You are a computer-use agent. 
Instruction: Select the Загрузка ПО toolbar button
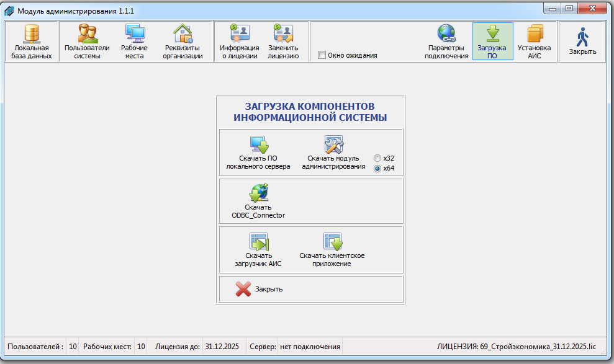click(x=492, y=42)
